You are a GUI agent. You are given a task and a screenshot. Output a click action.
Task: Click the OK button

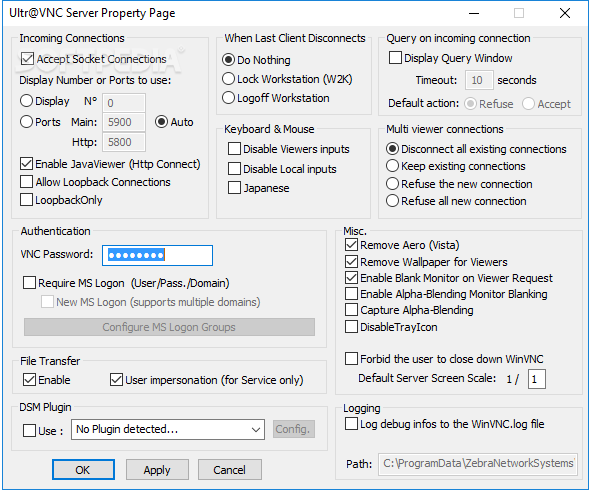pos(83,470)
